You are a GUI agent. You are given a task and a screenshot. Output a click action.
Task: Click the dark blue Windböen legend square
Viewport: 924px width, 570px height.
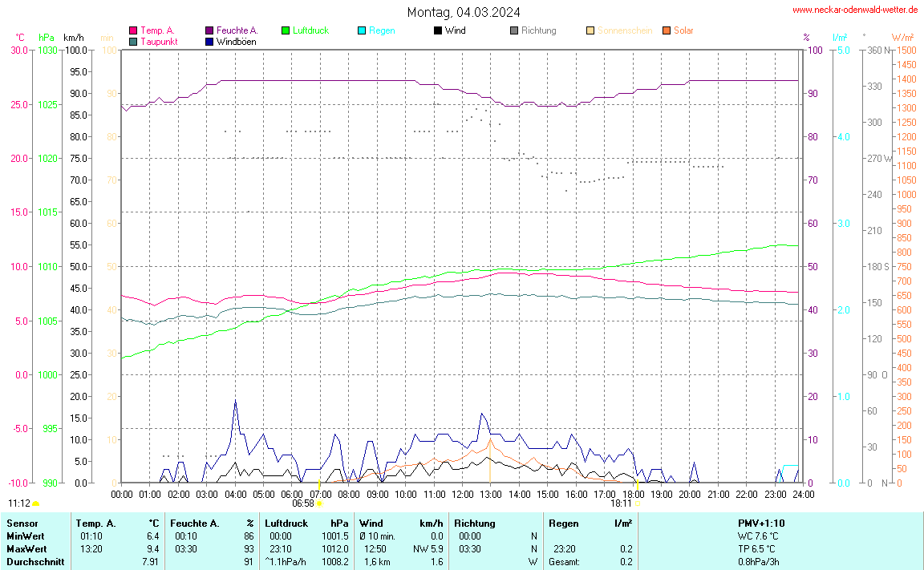pyautogui.click(x=209, y=41)
